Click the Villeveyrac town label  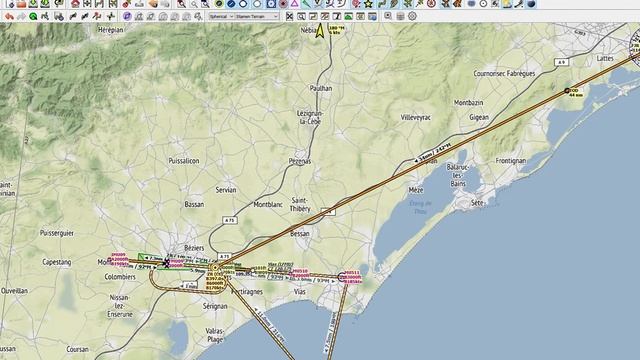(416, 118)
